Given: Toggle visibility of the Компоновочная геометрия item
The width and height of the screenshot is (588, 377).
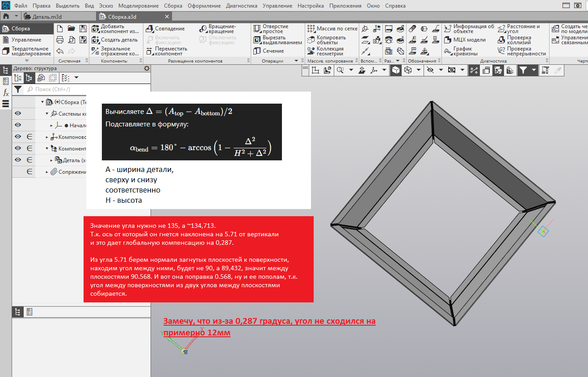Looking at the screenshot, I should 18,137.
